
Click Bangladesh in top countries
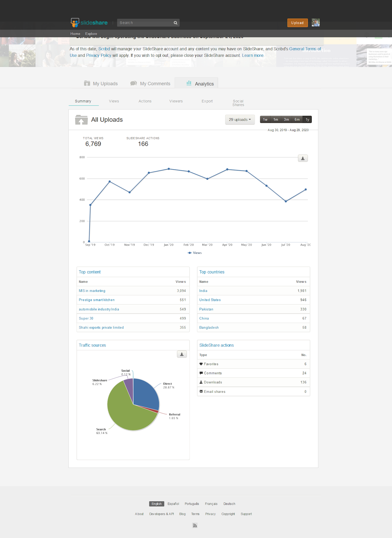pos(209,328)
